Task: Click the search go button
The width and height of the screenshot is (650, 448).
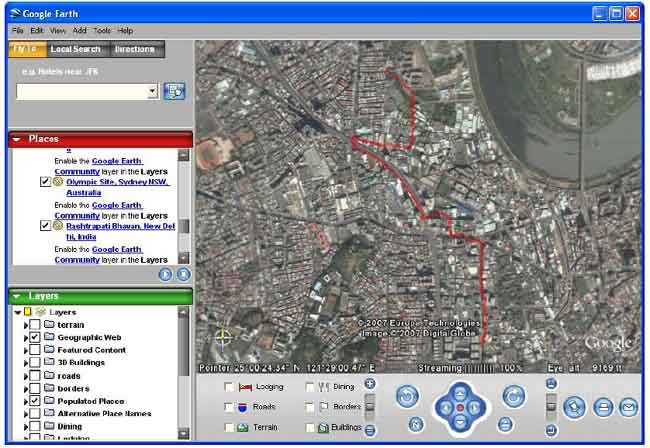Action: pos(174,91)
